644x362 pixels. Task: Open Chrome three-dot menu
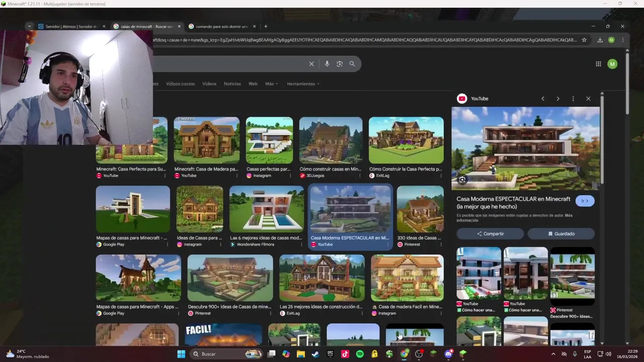point(623,40)
